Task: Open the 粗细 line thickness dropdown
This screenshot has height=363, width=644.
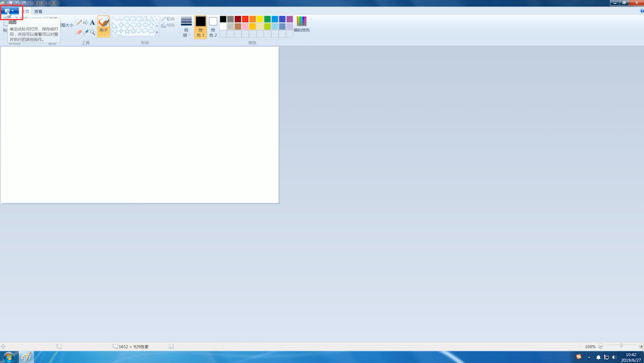Action: 186,27
